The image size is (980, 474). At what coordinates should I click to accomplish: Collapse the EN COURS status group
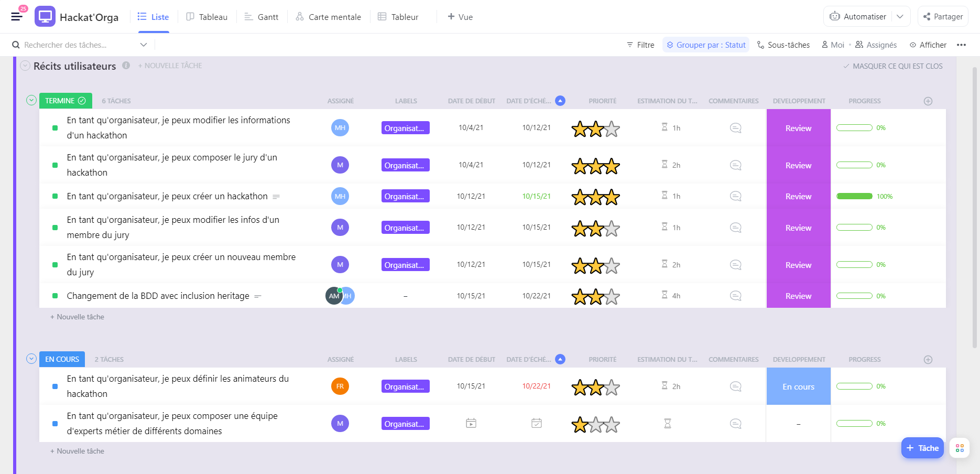point(31,359)
